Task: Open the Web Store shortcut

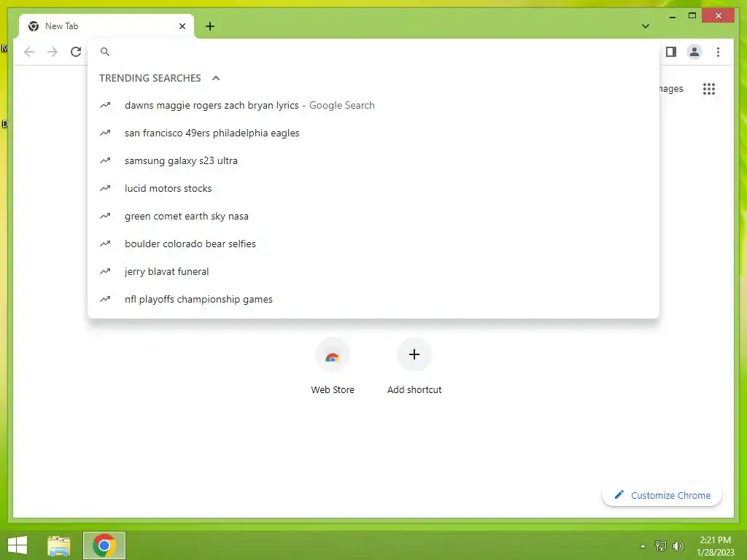Action: pos(333,366)
